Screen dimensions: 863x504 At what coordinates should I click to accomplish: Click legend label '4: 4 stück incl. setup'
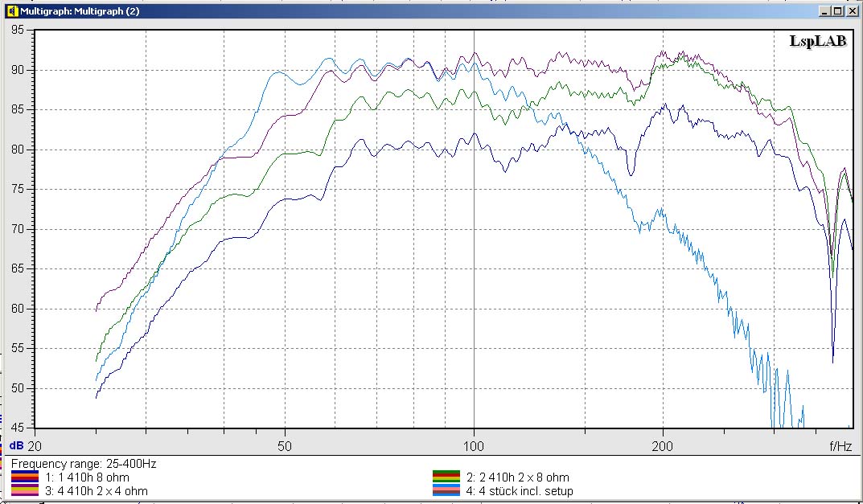520,490
